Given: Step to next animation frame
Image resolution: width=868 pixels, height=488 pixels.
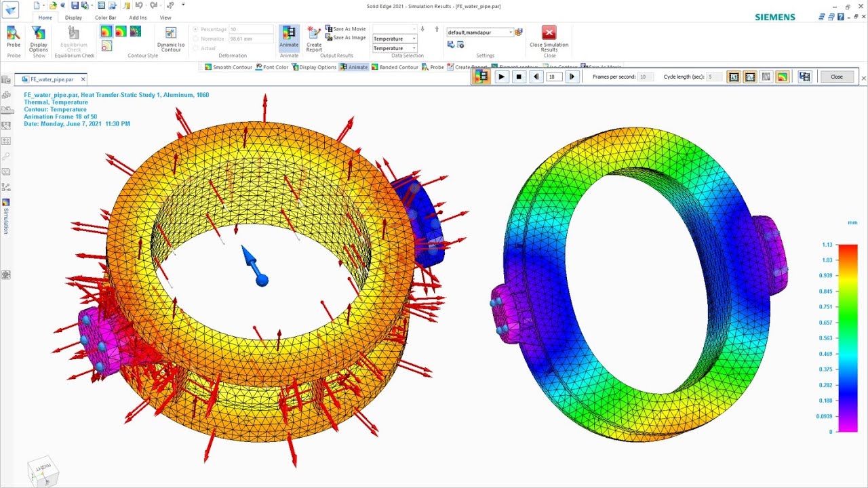Looking at the screenshot, I should (572, 77).
